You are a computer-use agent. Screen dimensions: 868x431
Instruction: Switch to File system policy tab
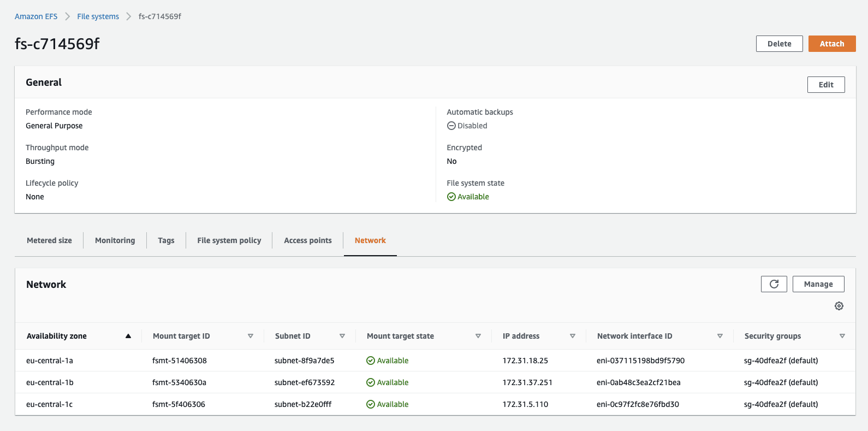coord(229,240)
